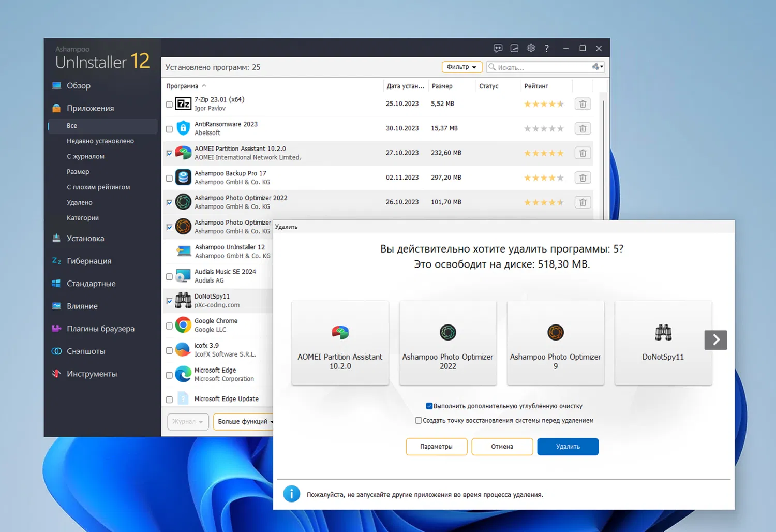Uncheck the DoNotSpy11 checkbox in the list
776x532 pixels.
(x=169, y=301)
